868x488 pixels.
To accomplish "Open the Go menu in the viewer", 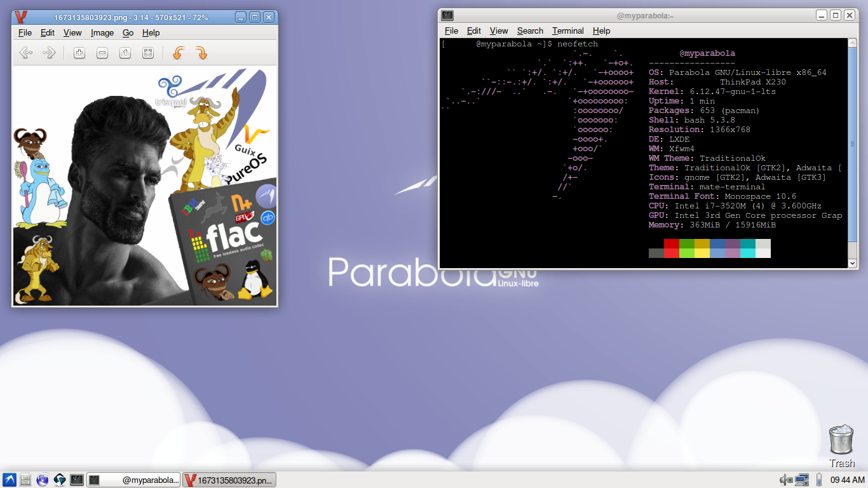I will point(128,32).
